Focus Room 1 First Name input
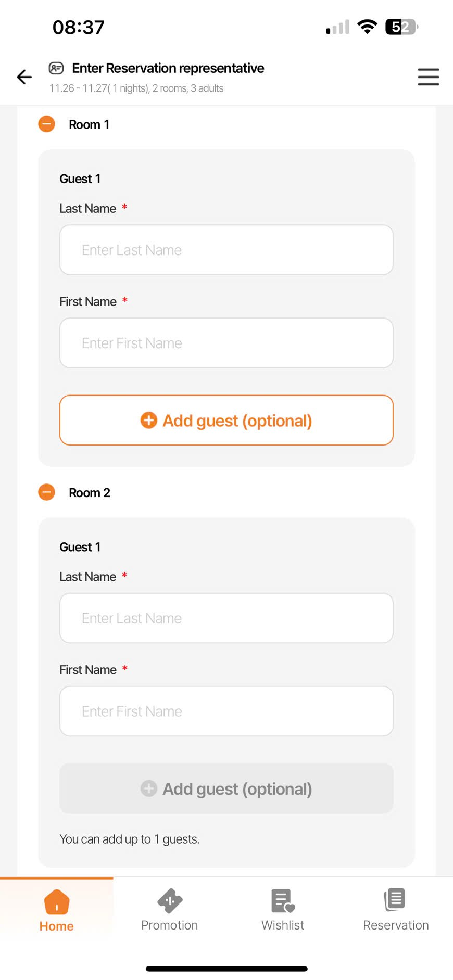Image resolution: width=453 pixels, height=980 pixels. (226, 343)
